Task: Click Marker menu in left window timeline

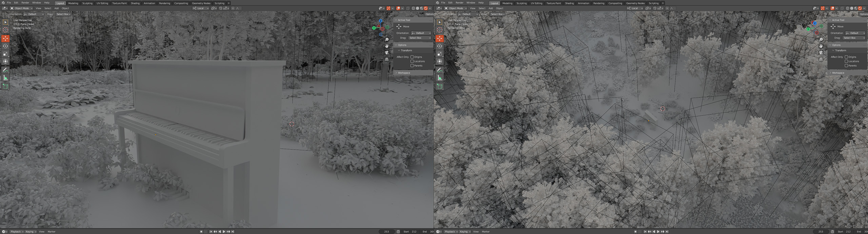Action: (x=52, y=232)
